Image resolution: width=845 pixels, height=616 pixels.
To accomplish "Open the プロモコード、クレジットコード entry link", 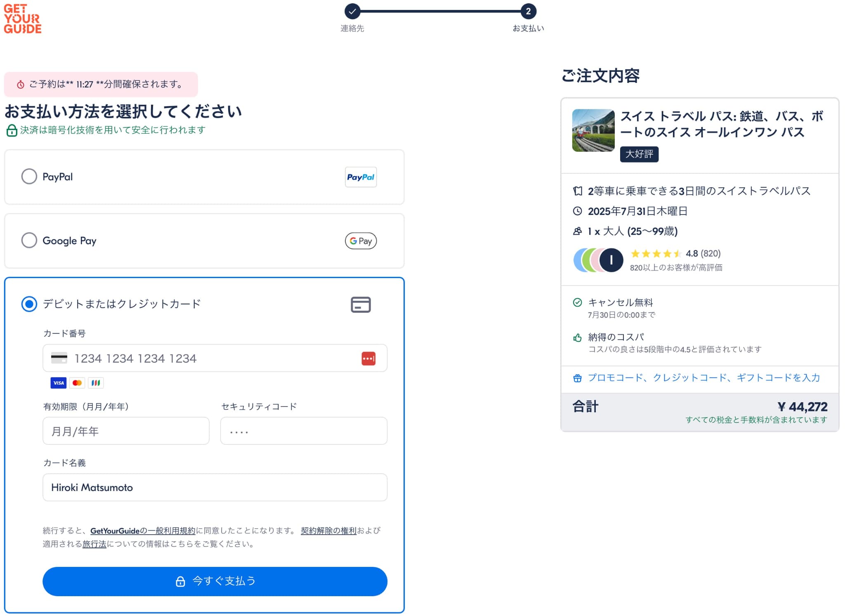I will 704,378.
